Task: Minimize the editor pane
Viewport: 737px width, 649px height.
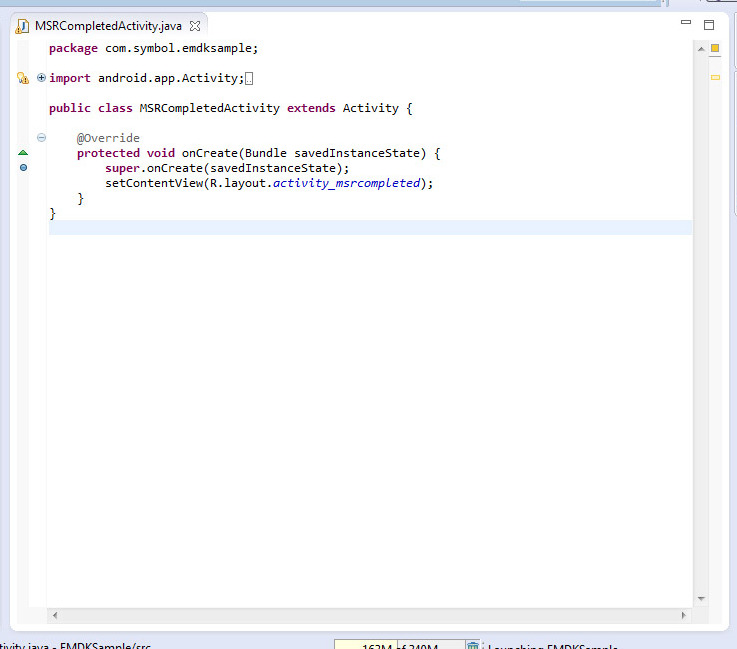Action: [686, 23]
